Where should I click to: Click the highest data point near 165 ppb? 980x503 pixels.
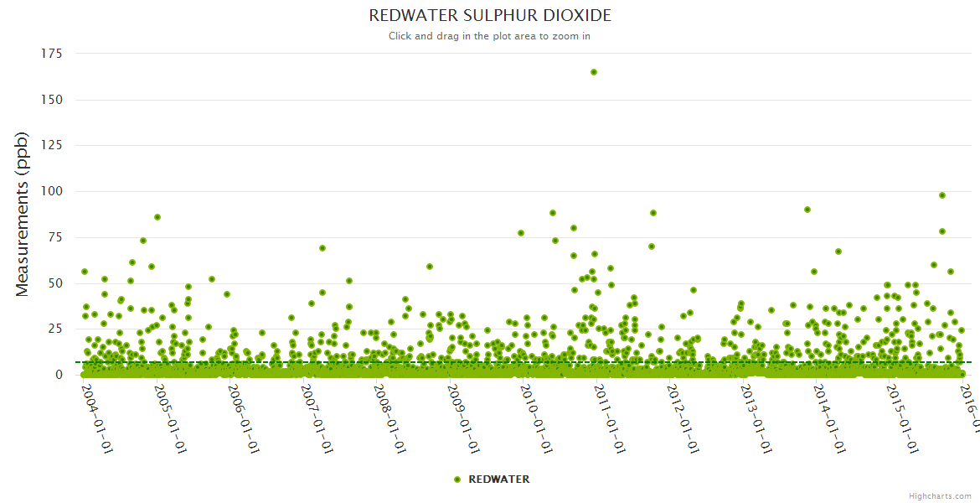[594, 72]
